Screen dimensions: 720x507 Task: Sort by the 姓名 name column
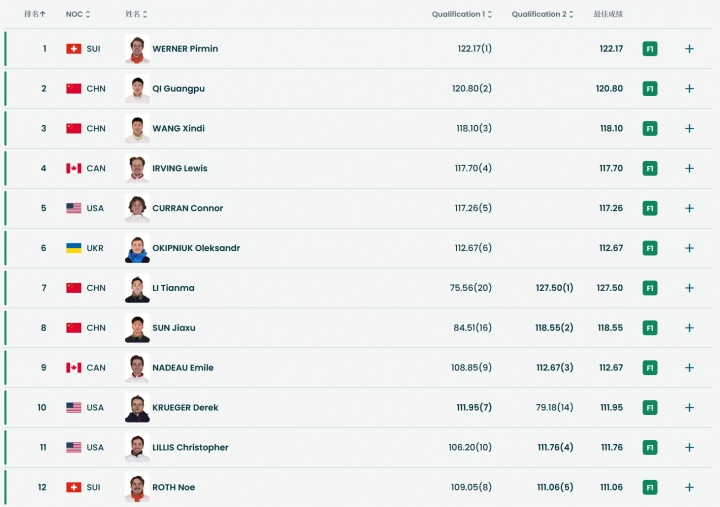(137, 14)
